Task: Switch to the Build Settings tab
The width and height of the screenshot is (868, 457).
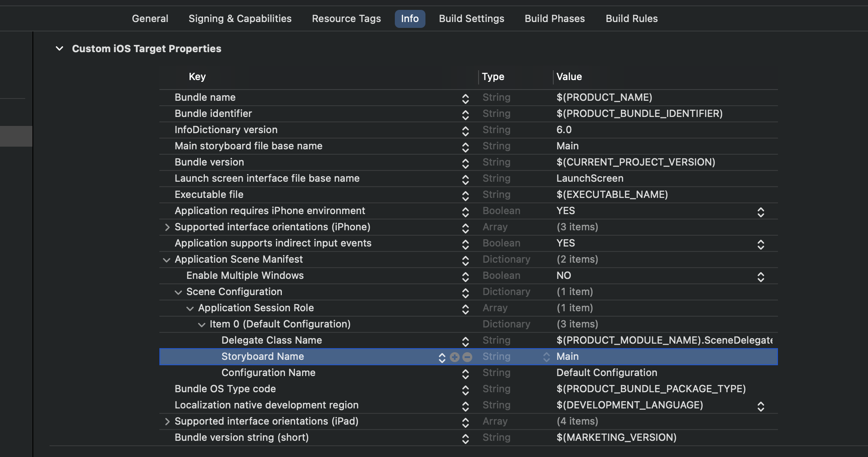Action: click(471, 18)
